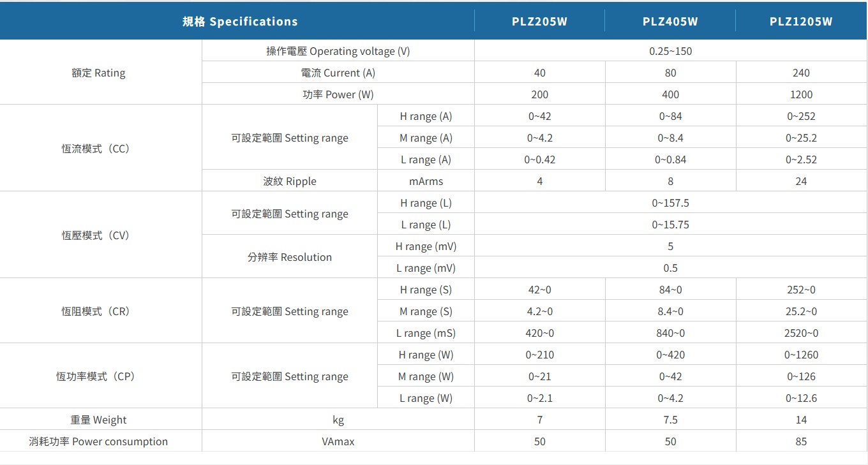Click the Ripple row label
The height and width of the screenshot is (465, 868).
coord(290,181)
